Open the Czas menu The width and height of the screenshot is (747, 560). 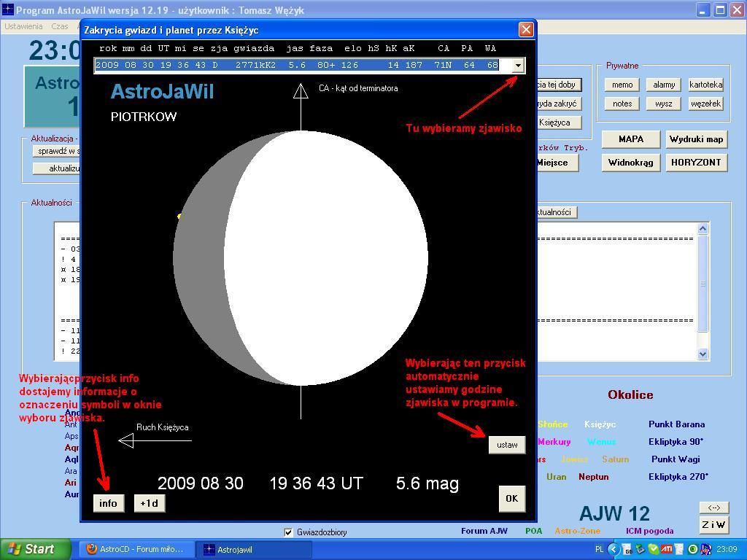(60, 27)
